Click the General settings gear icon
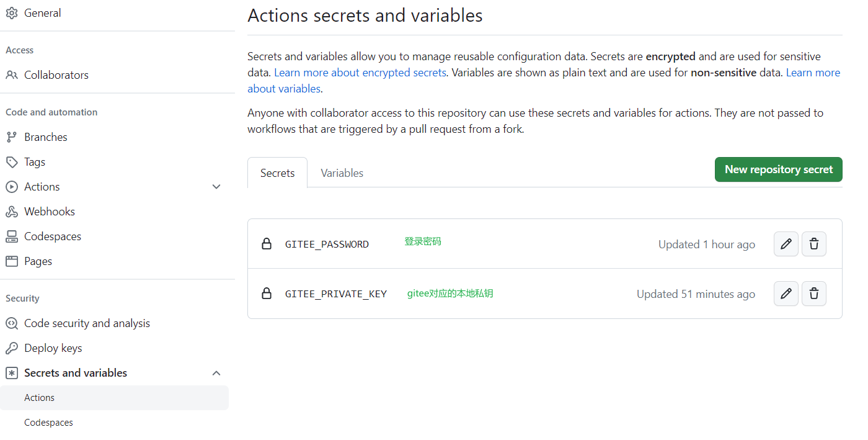 pyautogui.click(x=12, y=13)
